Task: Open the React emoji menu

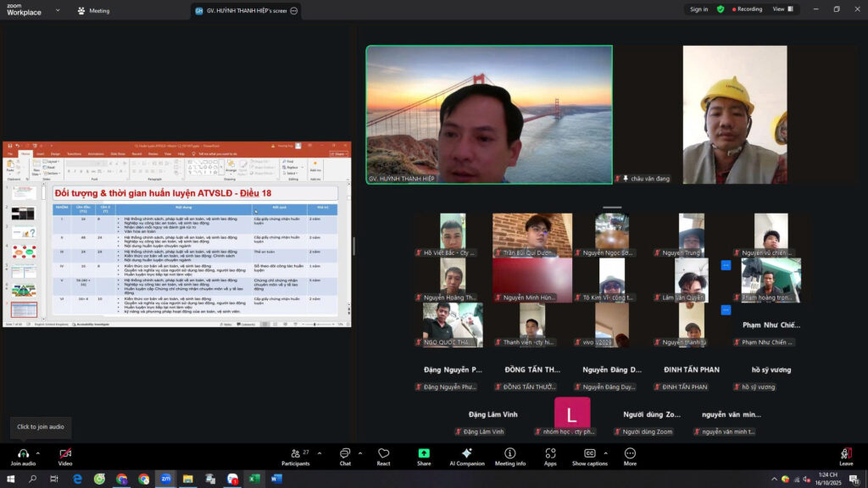Action: 383,453
